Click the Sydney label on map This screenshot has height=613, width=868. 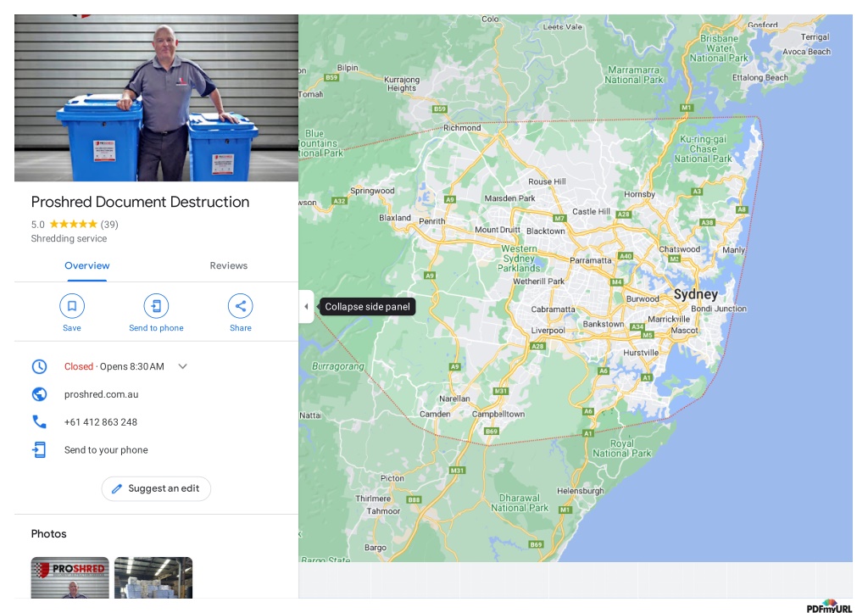[x=695, y=294]
